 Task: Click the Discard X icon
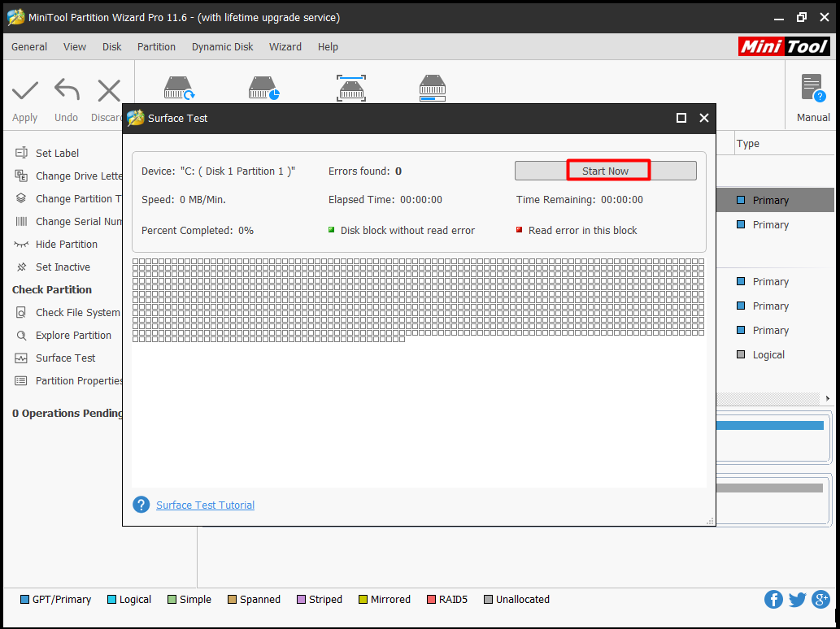[109, 90]
